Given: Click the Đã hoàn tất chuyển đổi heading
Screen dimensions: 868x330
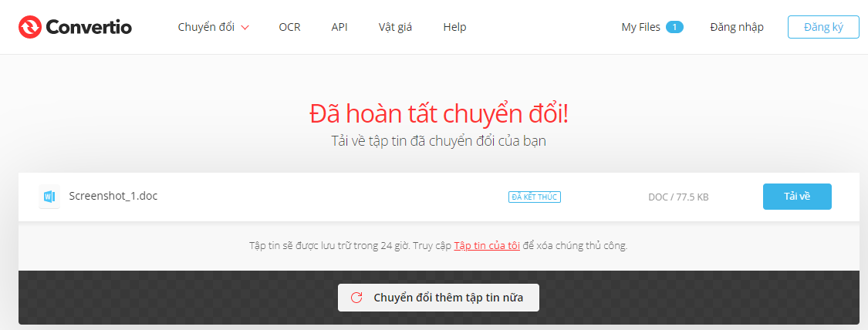Looking at the screenshot, I should point(438,114).
